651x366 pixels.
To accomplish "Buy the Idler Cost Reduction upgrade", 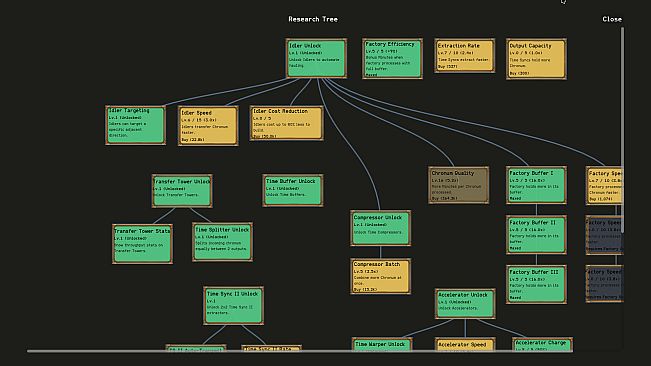I will pos(286,123).
